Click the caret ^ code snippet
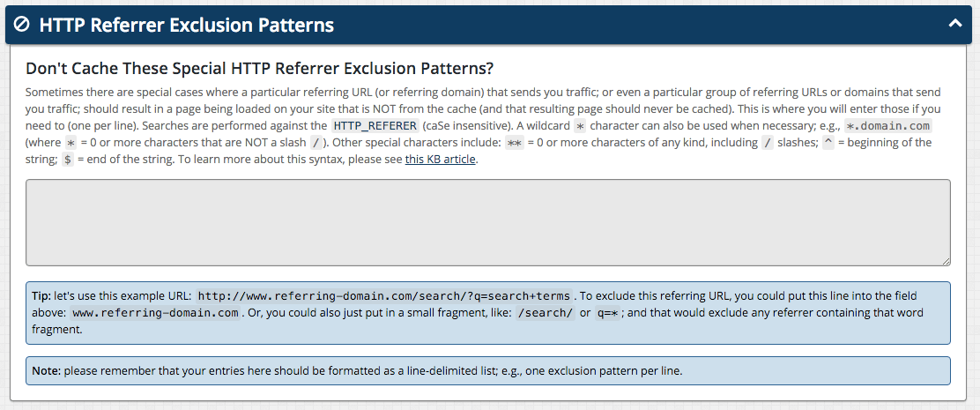 828,143
